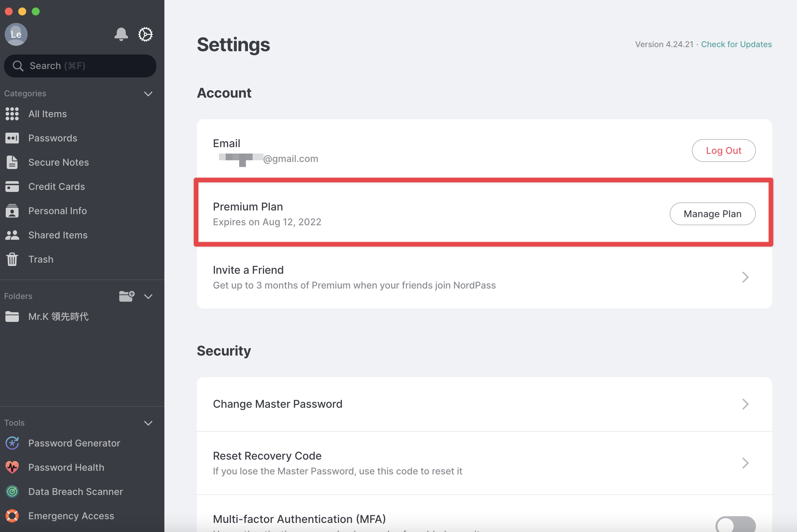Open the settings gear icon in sidebar
Screen dimensions: 797x532
coord(145,34)
